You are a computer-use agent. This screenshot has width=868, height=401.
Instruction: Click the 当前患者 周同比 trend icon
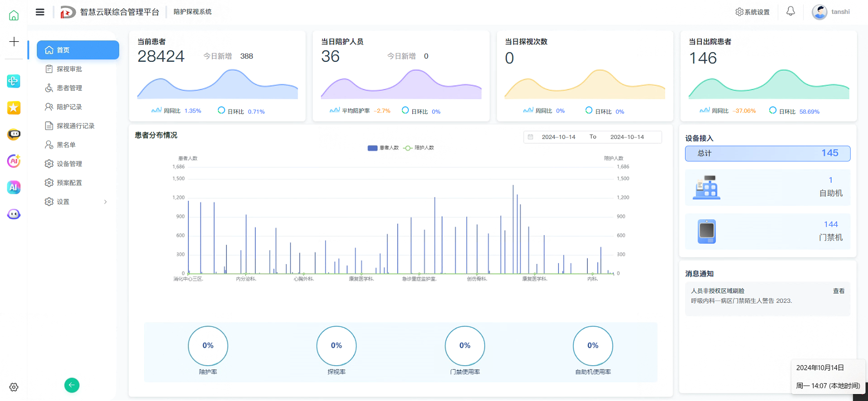156,110
